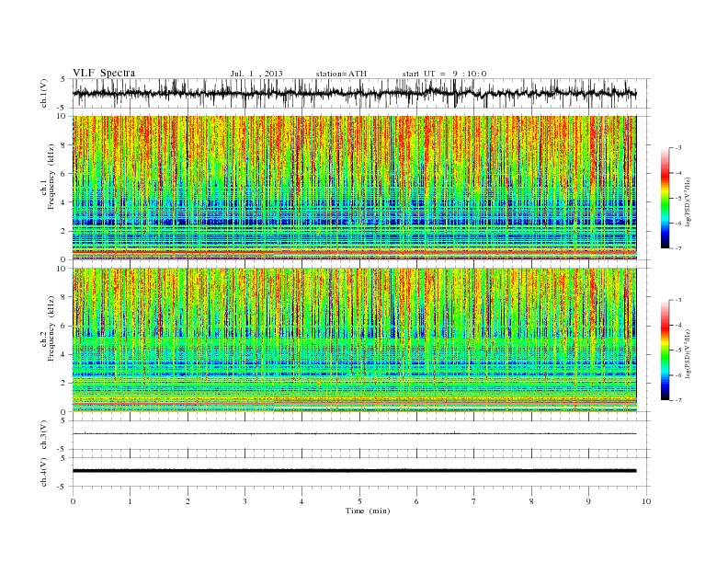Click the -7 tick on ch.2 color bar

click(x=677, y=400)
